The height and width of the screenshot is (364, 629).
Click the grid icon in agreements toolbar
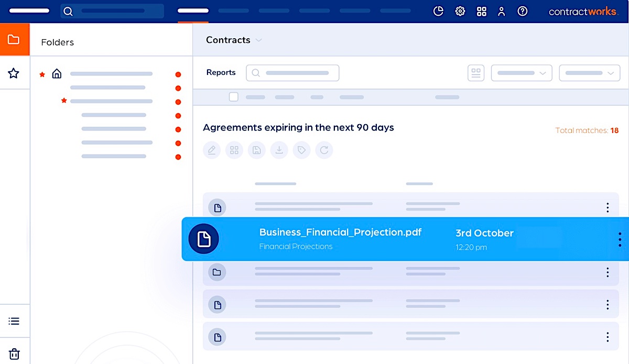pyautogui.click(x=234, y=150)
